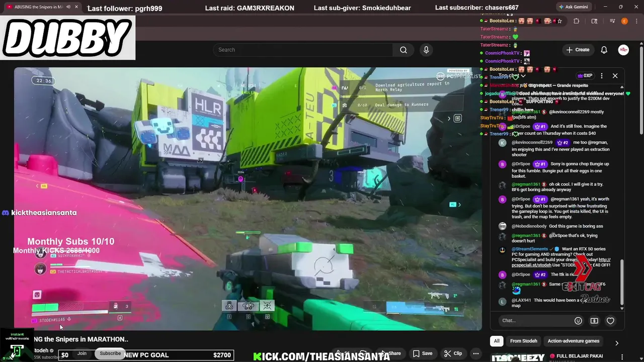Click FULL BELAJAR PAKAI recommended video title

580,356
